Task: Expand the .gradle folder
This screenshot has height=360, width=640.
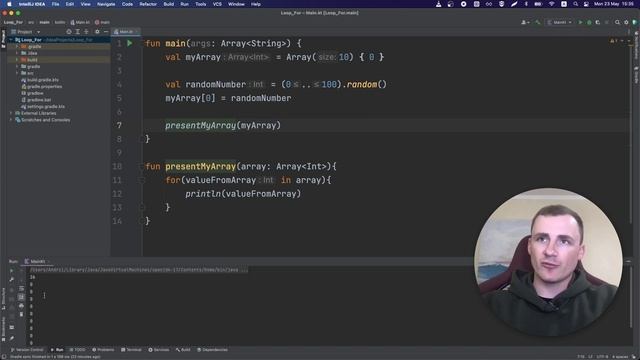Action: pyautogui.click(x=17, y=47)
